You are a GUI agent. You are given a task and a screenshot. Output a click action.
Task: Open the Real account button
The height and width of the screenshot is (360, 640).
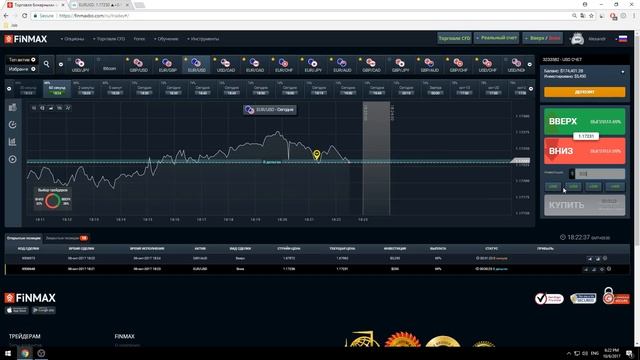coord(496,38)
